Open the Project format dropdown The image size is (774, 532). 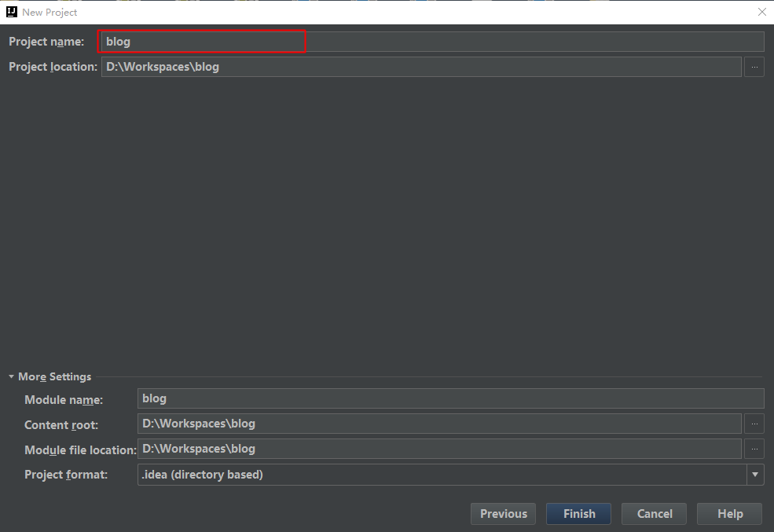tap(754, 475)
